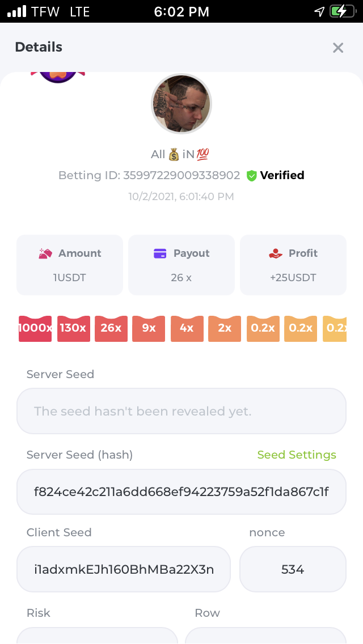
Task: Select the 2x multiplier tile
Action: coord(225,329)
